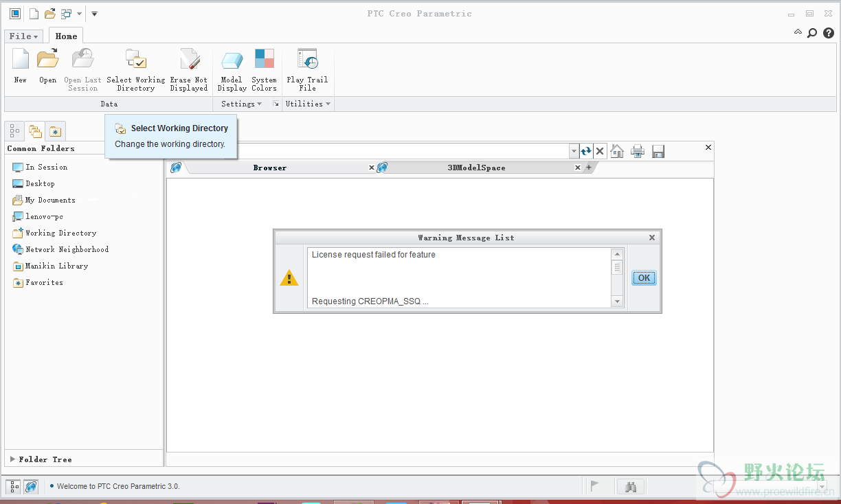Switch to the 3DModelSpace tab

pyautogui.click(x=476, y=168)
